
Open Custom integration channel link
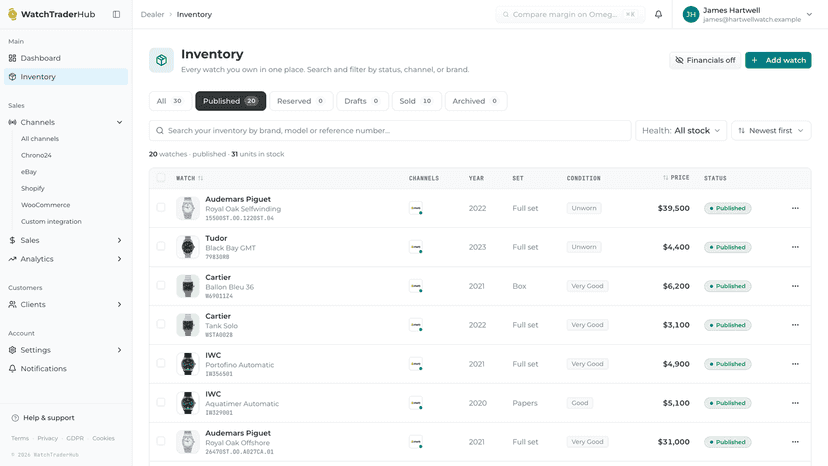click(51, 221)
